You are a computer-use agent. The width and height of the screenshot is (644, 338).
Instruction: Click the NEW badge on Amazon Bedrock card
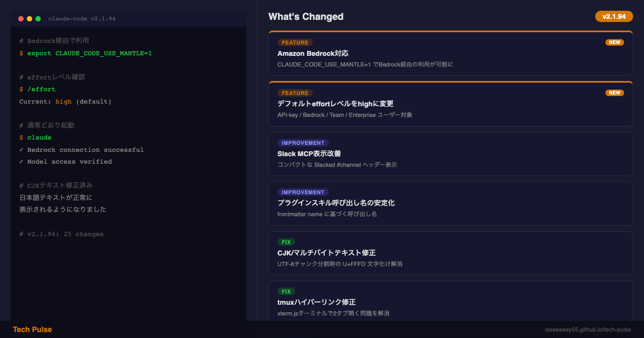(614, 42)
